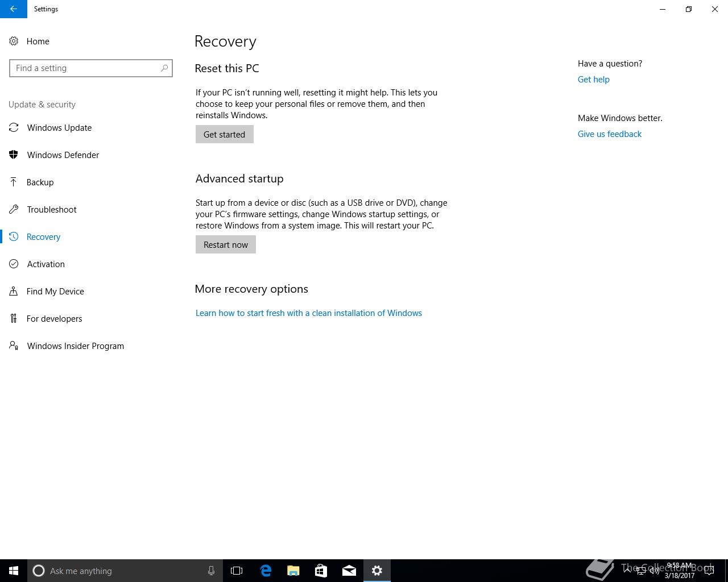Click the Activation checkmark circle icon
Screen dimensions: 728x582
click(14, 264)
